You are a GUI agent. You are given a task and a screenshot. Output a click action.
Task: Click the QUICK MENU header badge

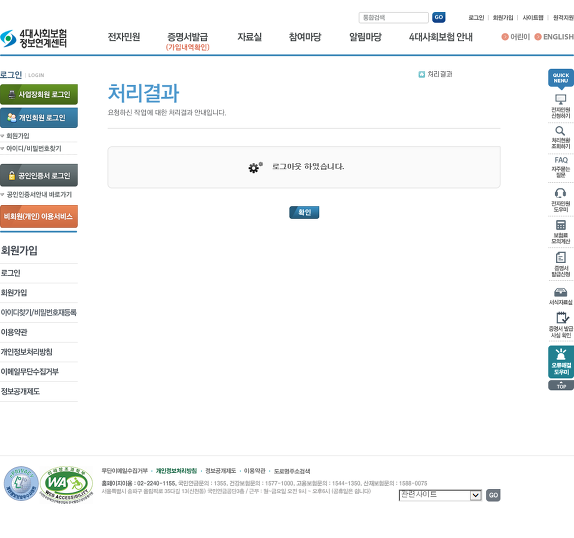tap(561, 78)
